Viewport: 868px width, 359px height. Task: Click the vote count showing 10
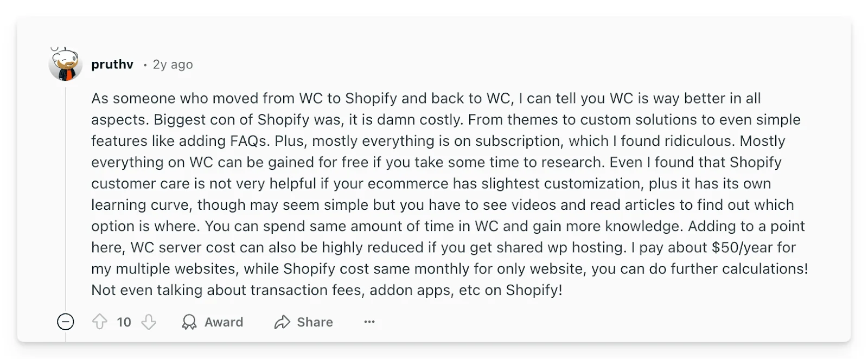pos(124,322)
